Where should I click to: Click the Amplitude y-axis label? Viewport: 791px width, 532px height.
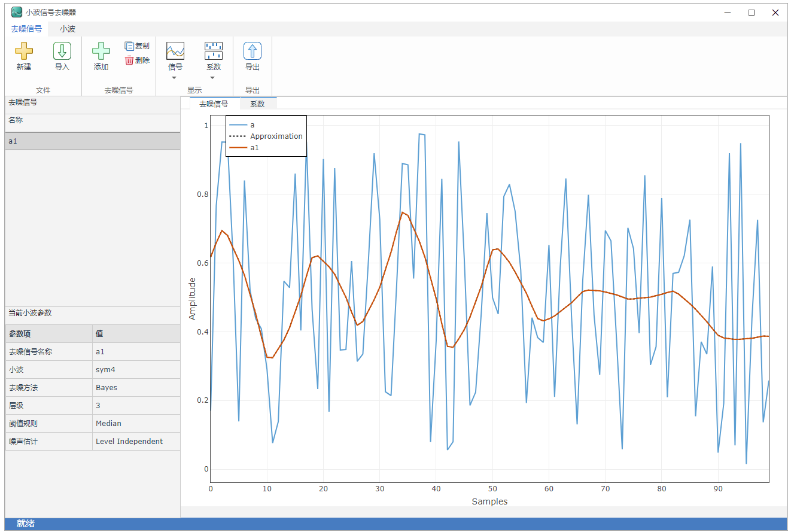[x=192, y=299]
